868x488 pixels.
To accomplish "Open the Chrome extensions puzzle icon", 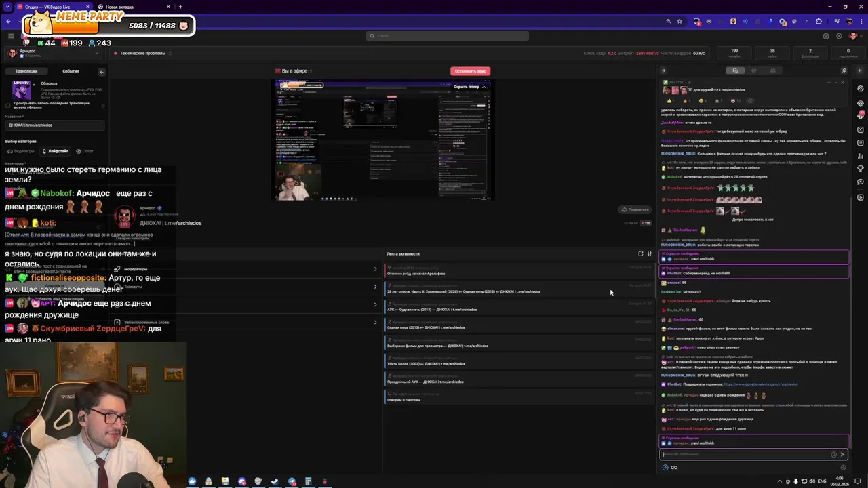I will 818,22.
